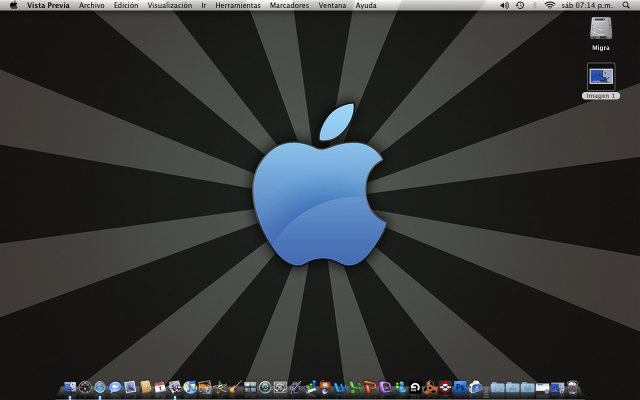The width and height of the screenshot is (640, 400).
Task: Launch Microsoft Entourage from the Dock
Action: tap(385, 387)
